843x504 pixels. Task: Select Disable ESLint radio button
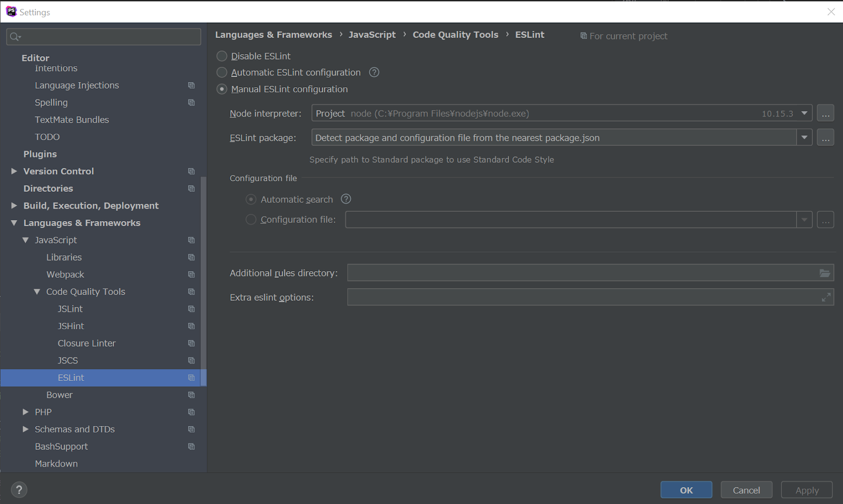click(x=222, y=56)
